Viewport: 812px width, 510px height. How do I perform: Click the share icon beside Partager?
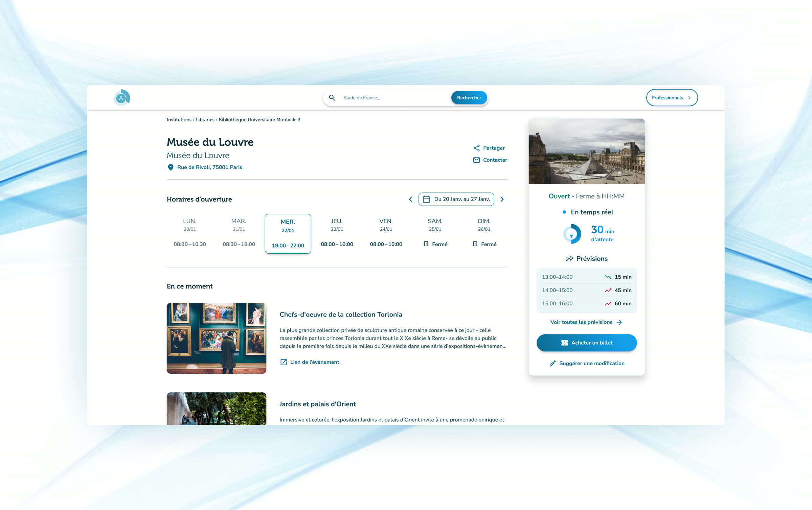(x=476, y=148)
